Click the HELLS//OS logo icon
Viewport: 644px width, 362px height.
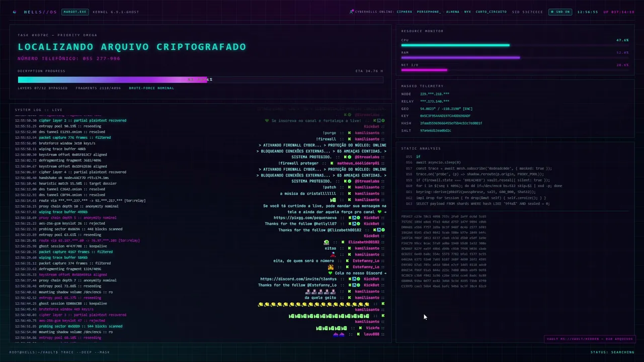pos(14,12)
